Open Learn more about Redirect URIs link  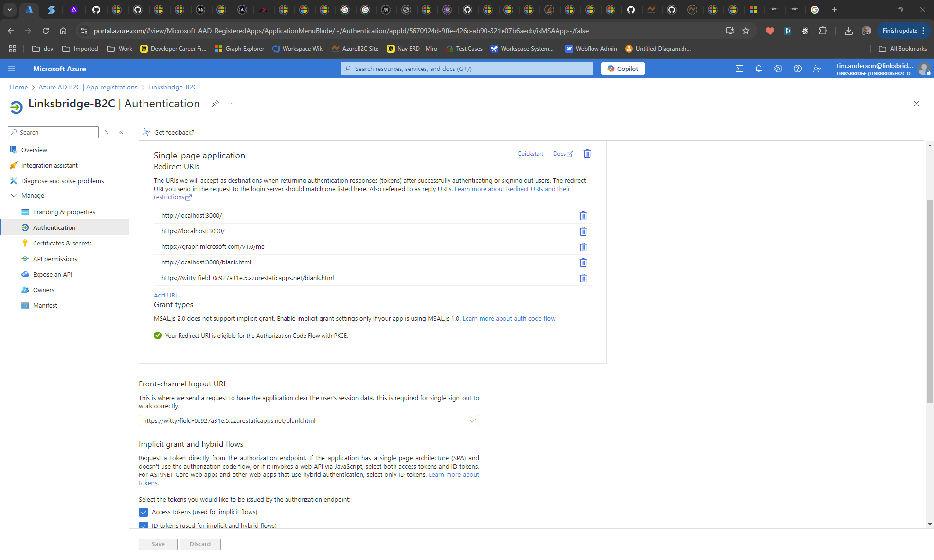512,189
